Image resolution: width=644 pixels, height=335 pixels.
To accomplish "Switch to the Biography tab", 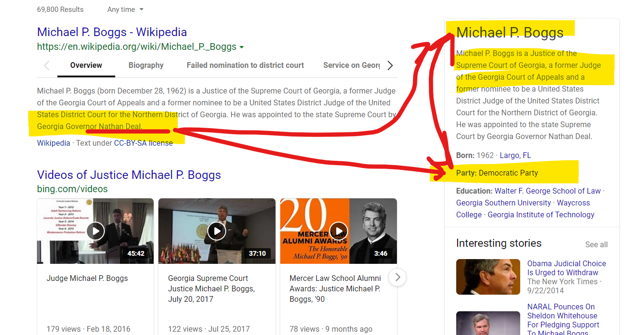I will (x=146, y=65).
